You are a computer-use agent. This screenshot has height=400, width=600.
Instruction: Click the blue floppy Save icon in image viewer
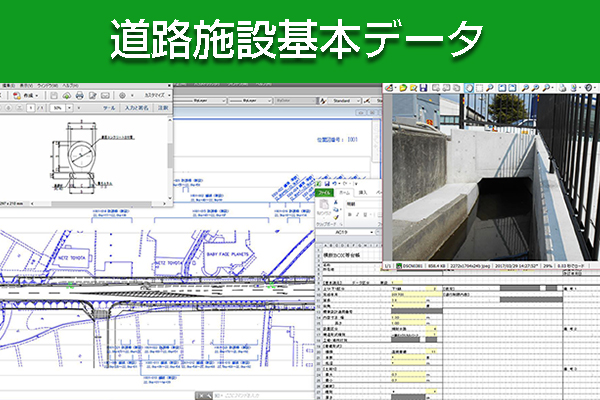(423, 88)
